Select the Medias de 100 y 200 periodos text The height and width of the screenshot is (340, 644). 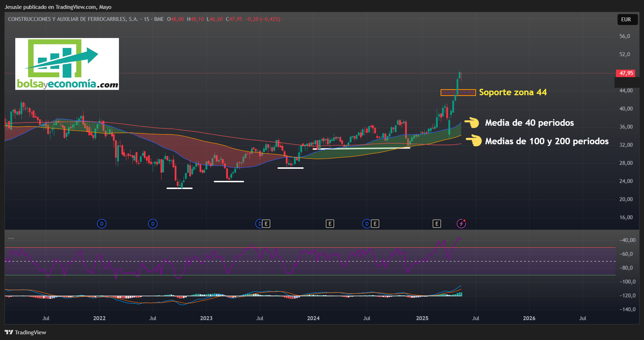547,141
